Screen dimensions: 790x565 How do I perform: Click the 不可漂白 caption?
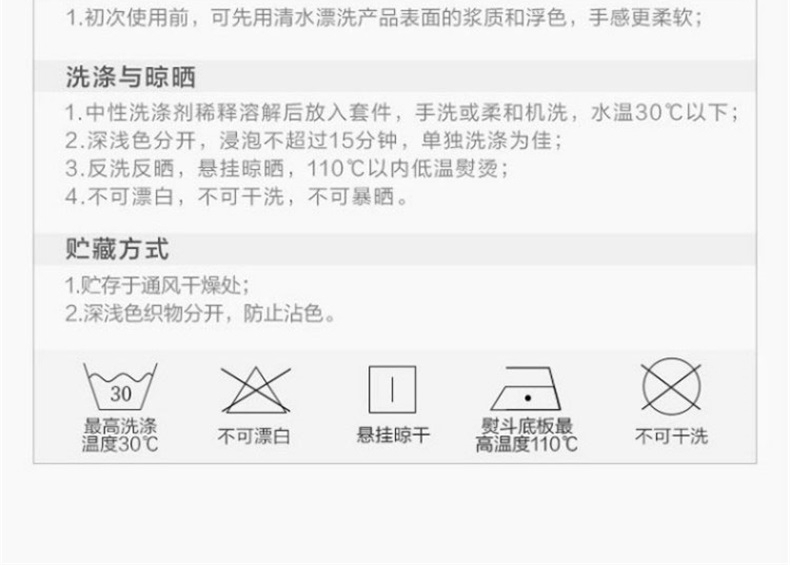tap(254, 436)
